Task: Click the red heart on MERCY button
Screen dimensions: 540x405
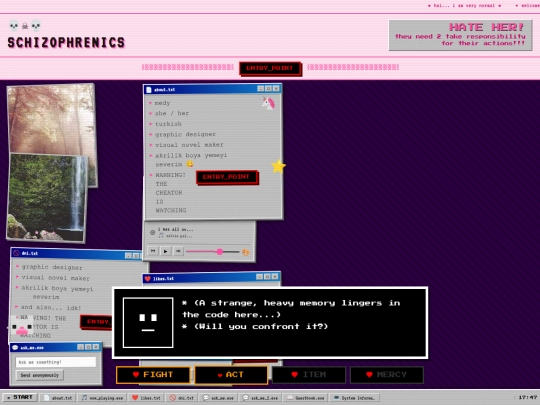Action: 369,374
